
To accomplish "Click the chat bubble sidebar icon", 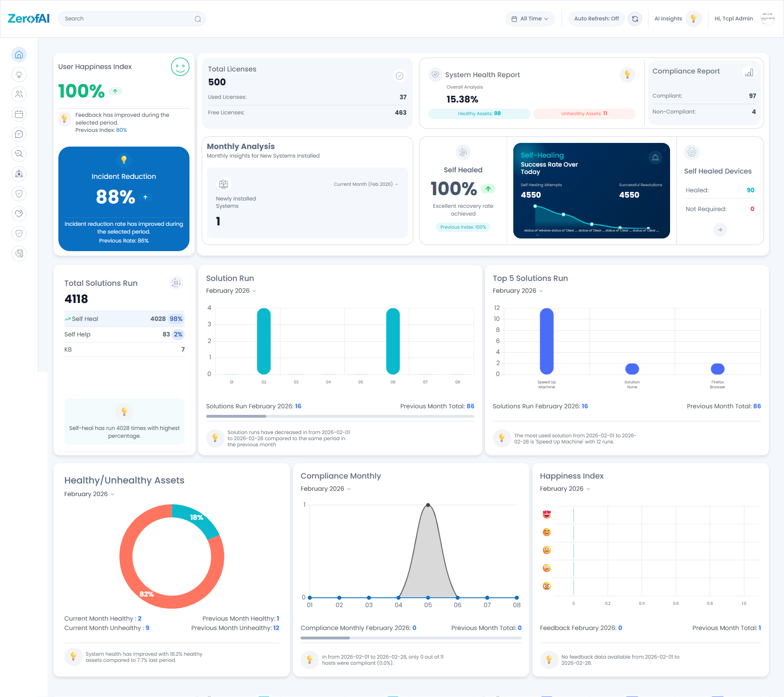I will 19,134.
